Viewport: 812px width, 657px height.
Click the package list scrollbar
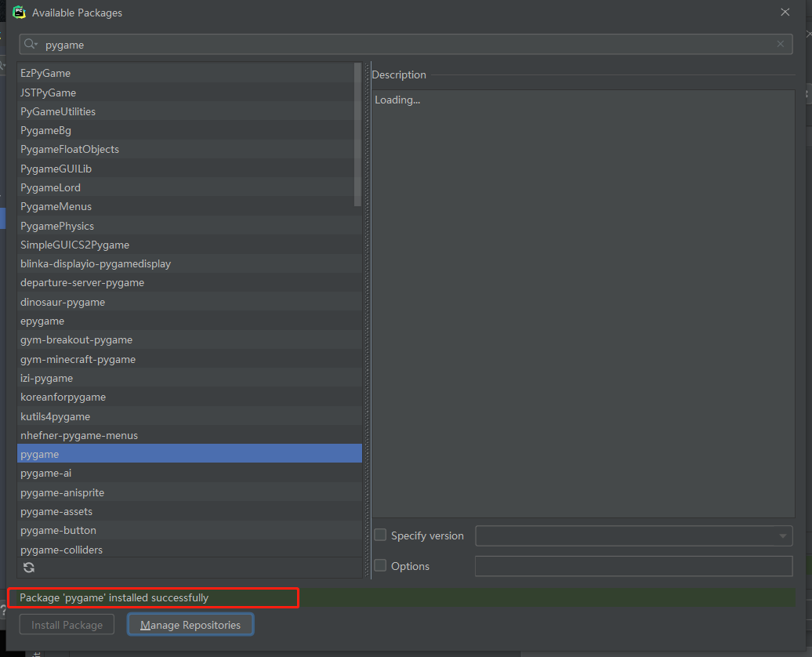click(357, 135)
